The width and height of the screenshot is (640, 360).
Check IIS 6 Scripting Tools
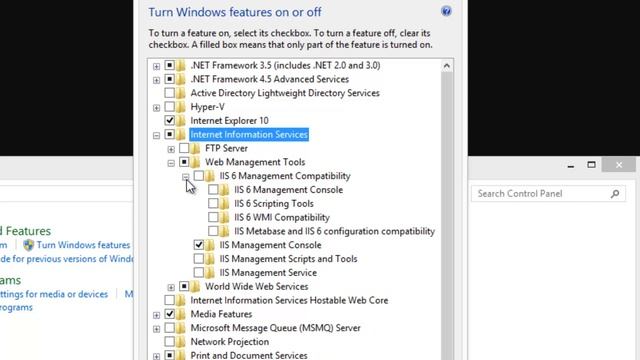[213, 203]
